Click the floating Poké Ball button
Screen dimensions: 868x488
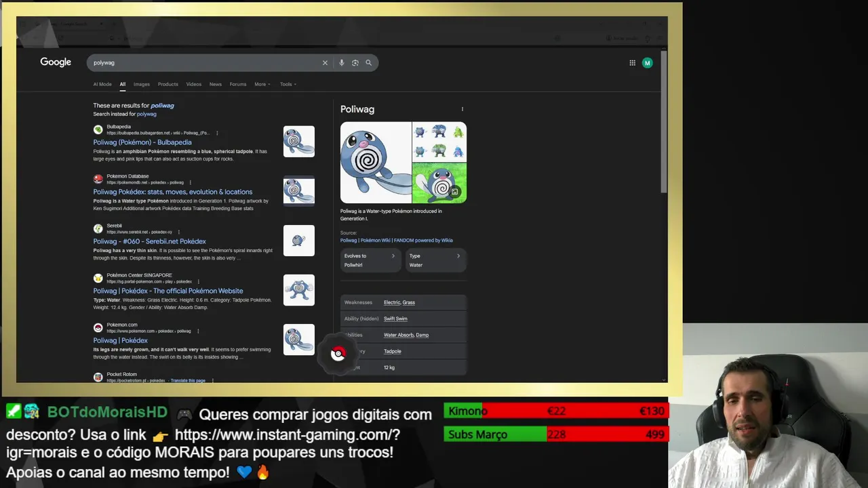click(338, 353)
